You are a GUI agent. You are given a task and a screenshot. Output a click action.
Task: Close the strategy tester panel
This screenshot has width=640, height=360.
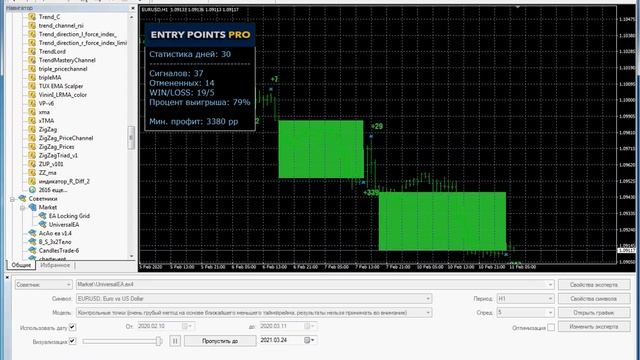[7, 277]
